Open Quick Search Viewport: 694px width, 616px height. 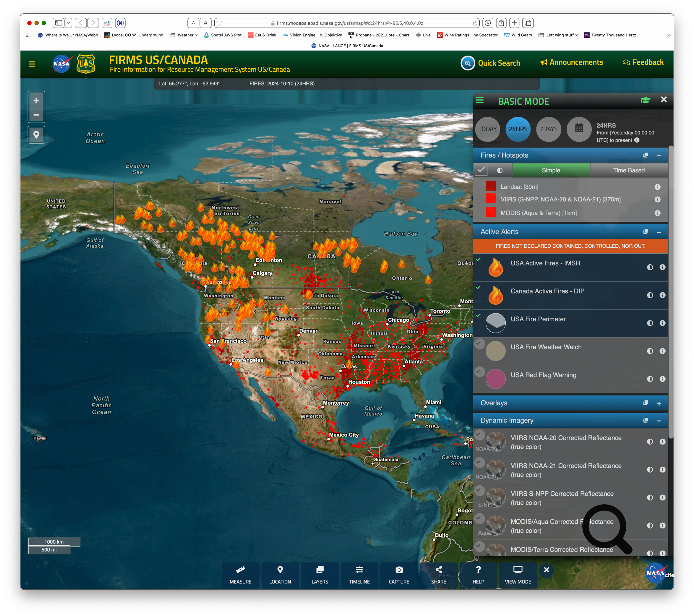coord(490,63)
